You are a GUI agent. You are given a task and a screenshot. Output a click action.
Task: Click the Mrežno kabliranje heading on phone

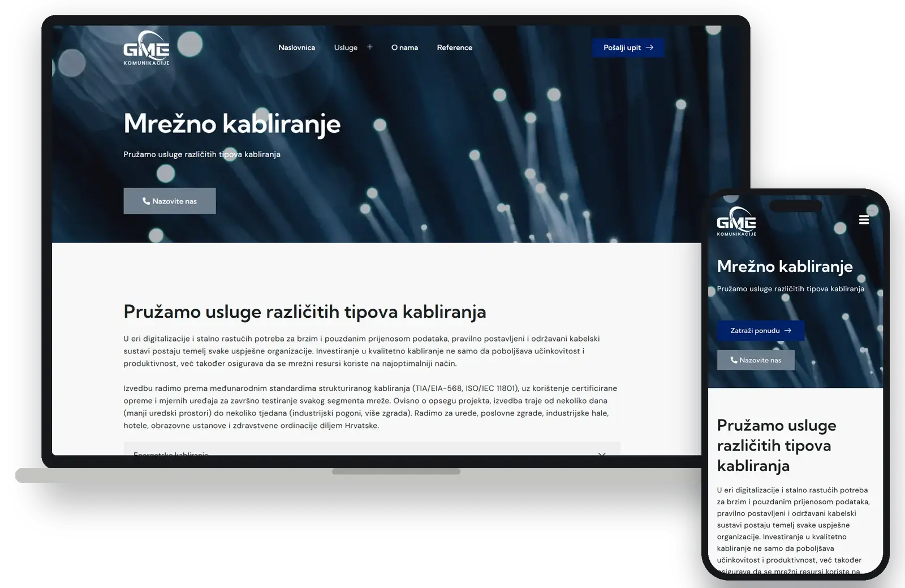tap(785, 266)
